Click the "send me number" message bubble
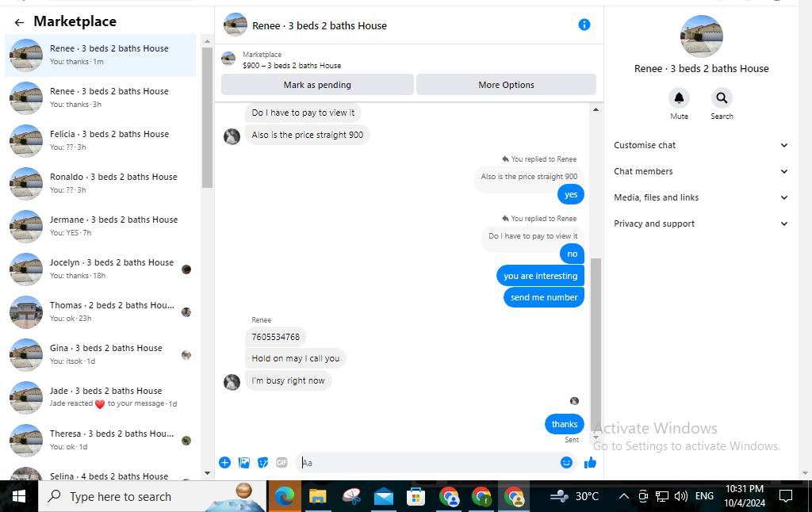 [544, 297]
